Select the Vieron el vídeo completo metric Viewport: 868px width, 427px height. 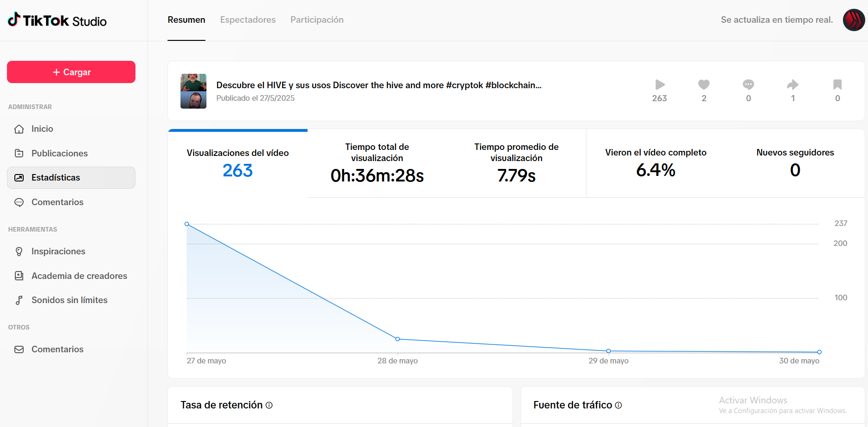(x=656, y=163)
